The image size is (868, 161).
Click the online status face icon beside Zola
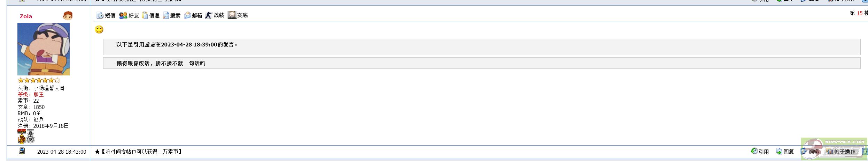point(68,16)
